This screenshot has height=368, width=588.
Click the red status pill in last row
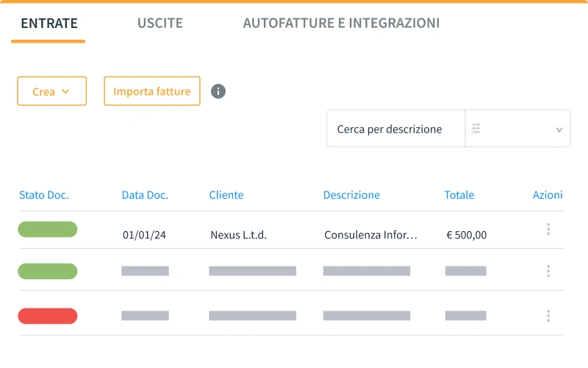48,316
